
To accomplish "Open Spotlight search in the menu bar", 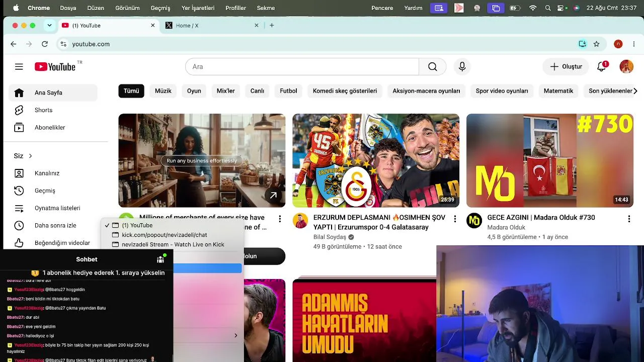I will pyautogui.click(x=548, y=8).
